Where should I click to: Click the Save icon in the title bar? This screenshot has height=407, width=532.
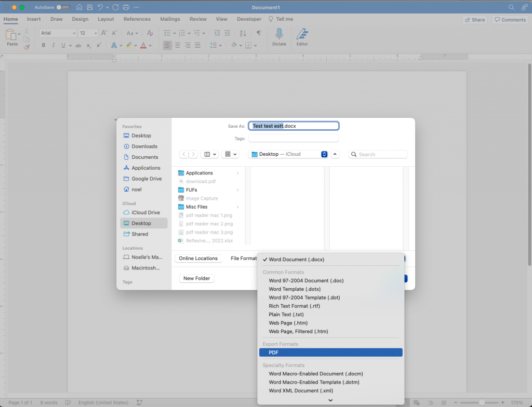pos(89,7)
